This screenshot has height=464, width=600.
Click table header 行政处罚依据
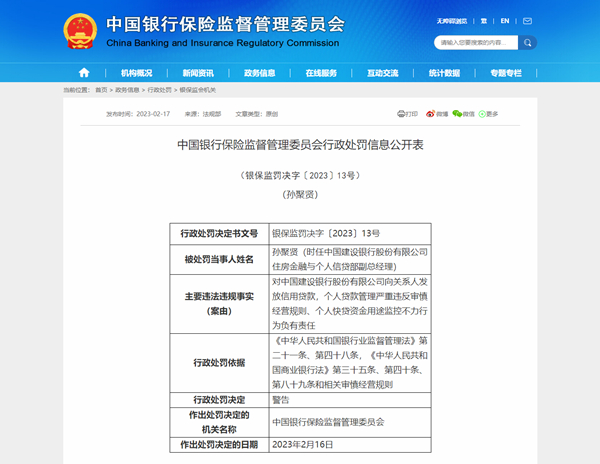219,363
